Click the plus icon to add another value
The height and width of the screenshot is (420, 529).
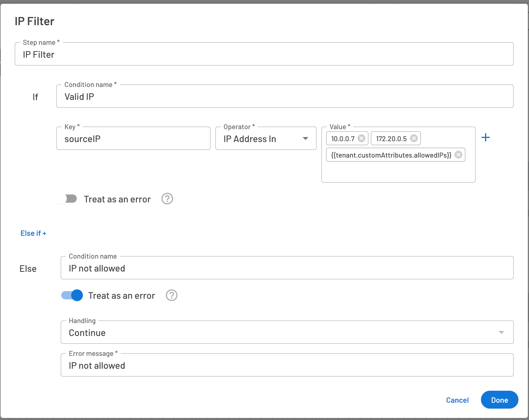486,137
